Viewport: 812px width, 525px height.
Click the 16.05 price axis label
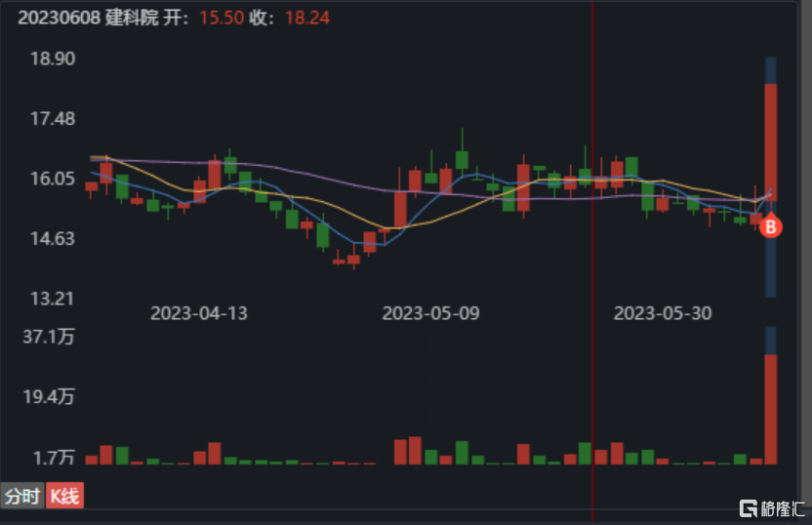point(53,179)
